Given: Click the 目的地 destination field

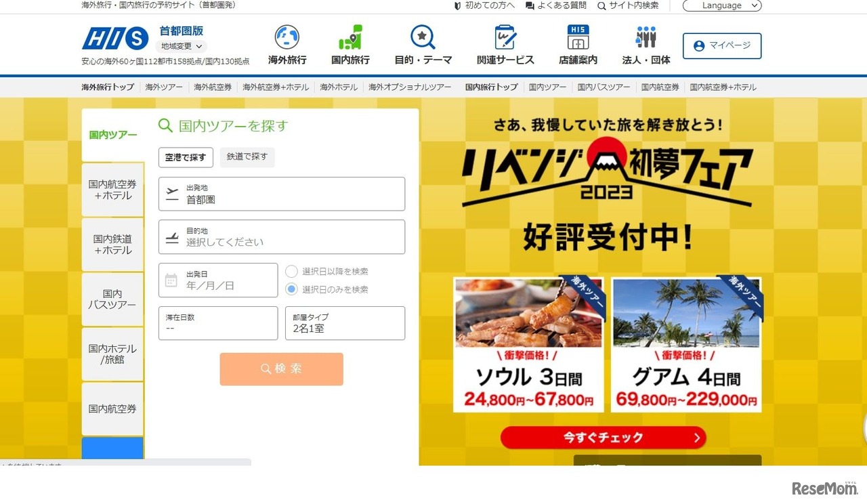Looking at the screenshot, I should [x=282, y=237].
